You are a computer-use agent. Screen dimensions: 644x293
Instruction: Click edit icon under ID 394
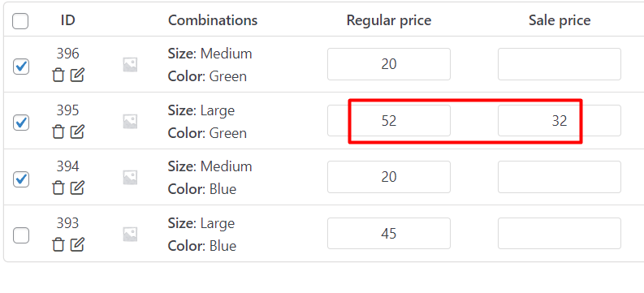pos(77,188)
